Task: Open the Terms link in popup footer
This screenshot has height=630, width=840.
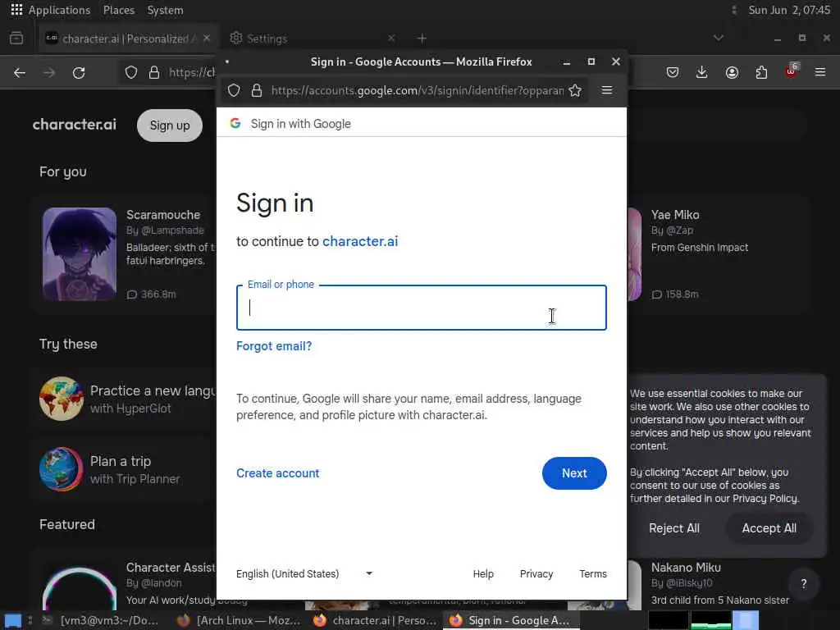Action: [x=593, y=573]
